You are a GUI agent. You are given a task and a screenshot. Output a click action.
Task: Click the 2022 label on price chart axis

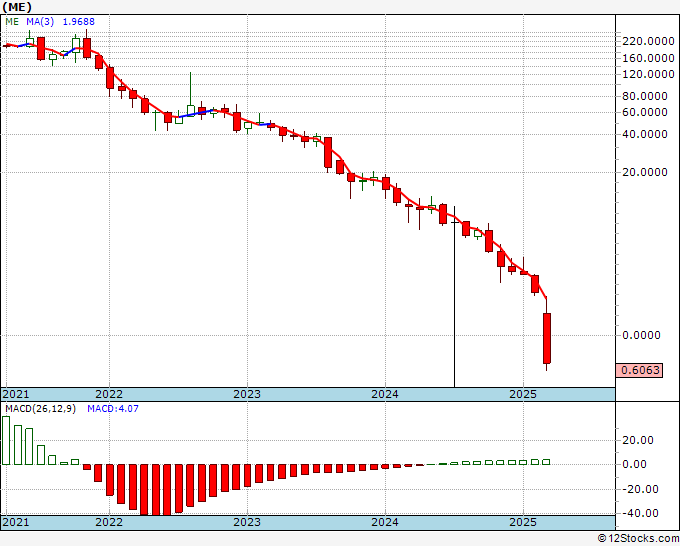[109, 394]
